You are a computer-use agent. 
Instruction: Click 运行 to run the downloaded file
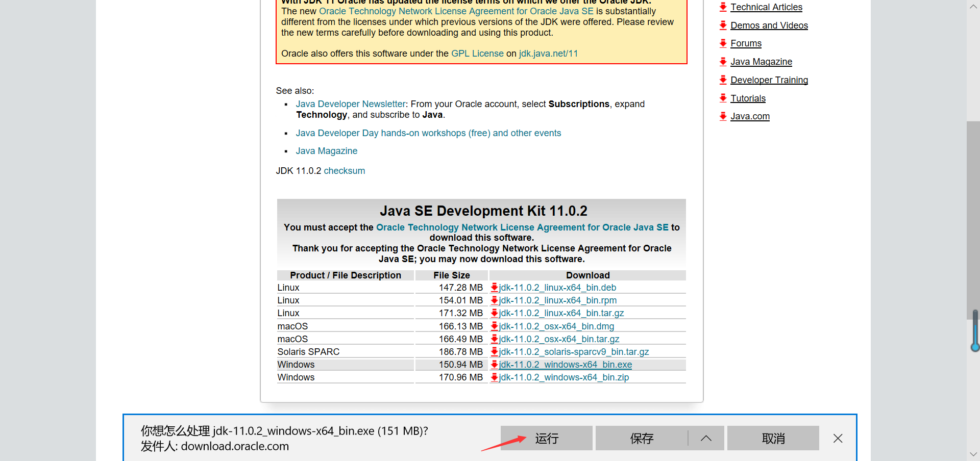[546, 438]
